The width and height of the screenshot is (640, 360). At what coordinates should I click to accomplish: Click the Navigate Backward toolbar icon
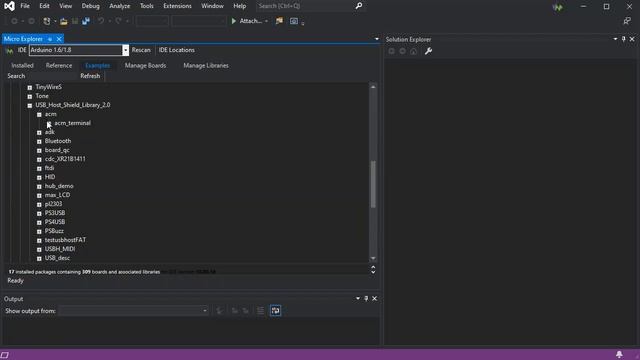pos(14,21)
